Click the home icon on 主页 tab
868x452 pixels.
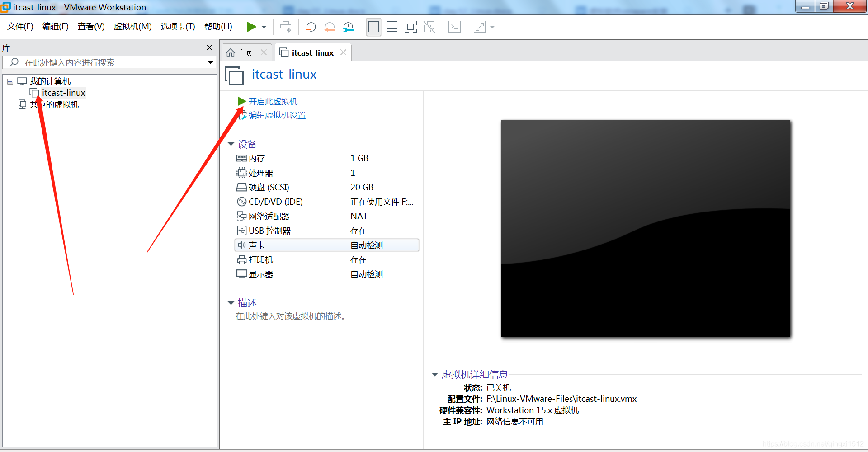coord(231,53)
